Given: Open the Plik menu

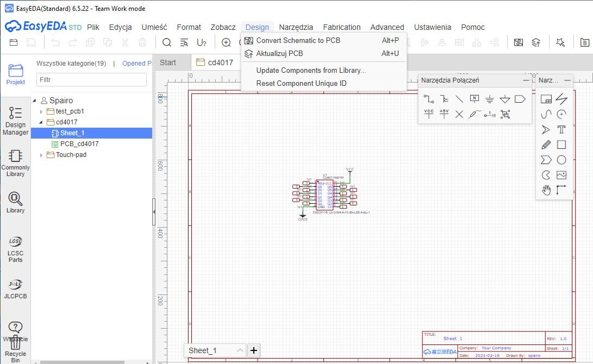Looking at the screenshot, I should point(93,27).
